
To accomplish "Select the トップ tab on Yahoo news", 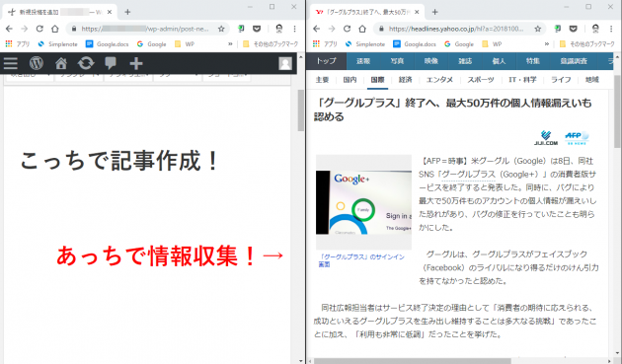I will 327,61.
